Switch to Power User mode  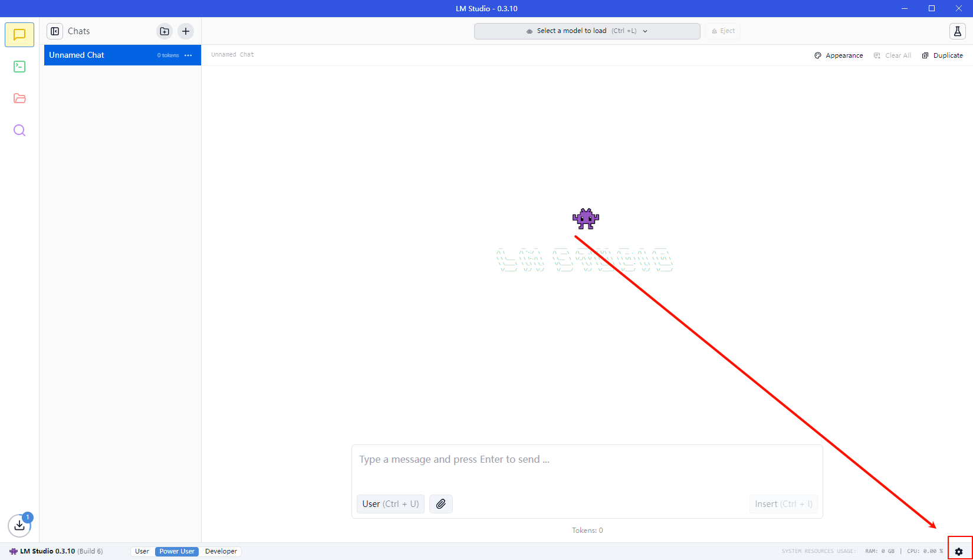pyautogui.click(x=177, y=552)
